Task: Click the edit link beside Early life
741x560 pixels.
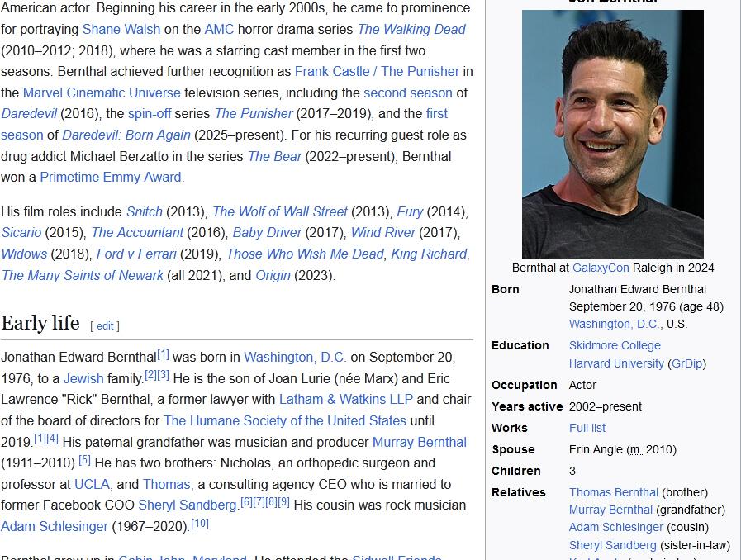Action: (x=105, y=325)
